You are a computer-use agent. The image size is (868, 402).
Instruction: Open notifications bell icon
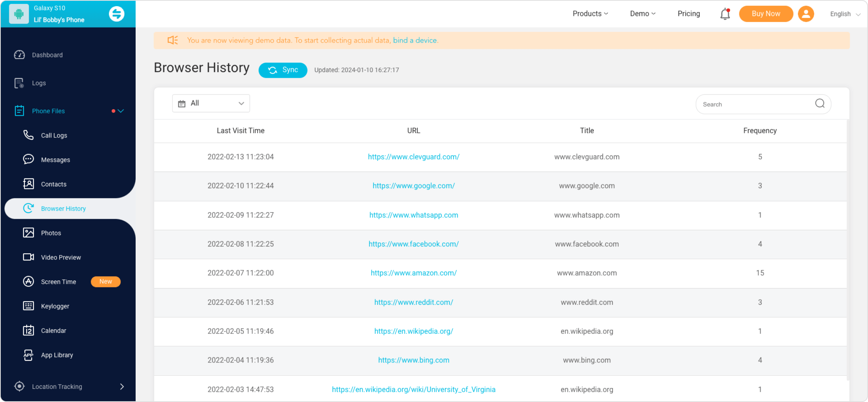[725, 14]
